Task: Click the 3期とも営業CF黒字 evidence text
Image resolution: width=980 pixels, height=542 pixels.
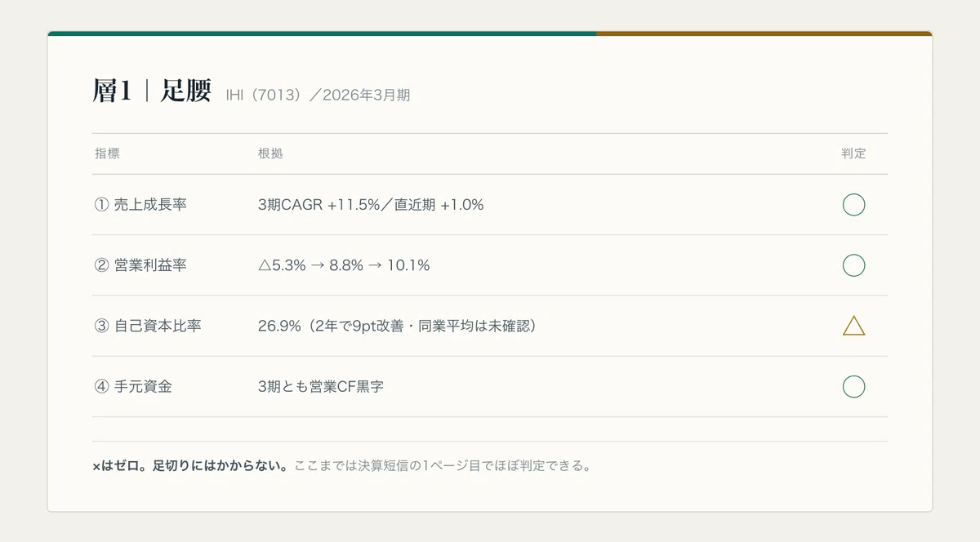Action: pos(321,386)
